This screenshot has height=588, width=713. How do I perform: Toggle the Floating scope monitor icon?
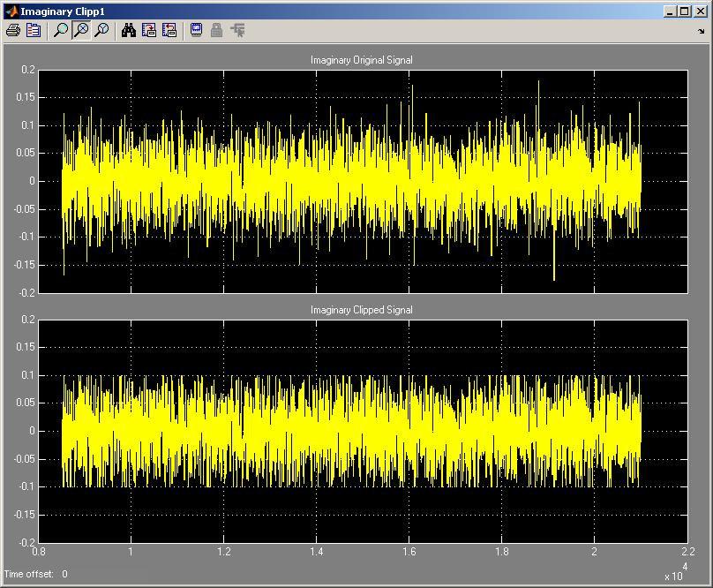(x=197, y=31)
